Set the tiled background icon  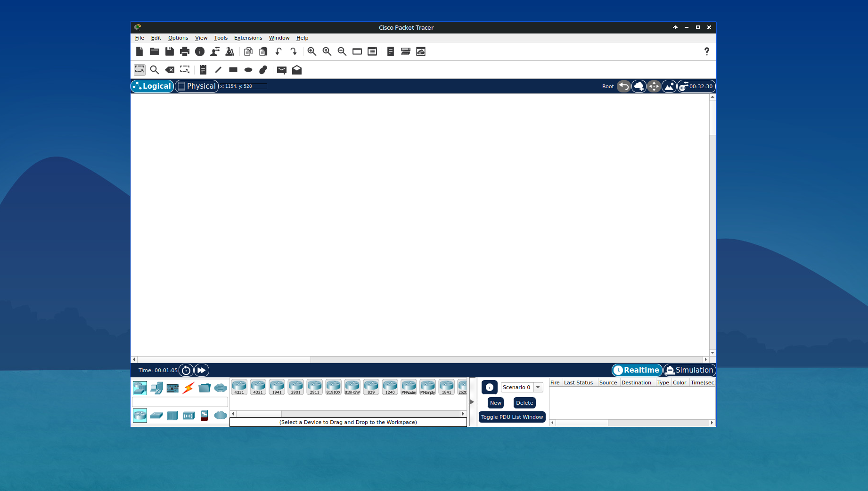pos(669,86)
